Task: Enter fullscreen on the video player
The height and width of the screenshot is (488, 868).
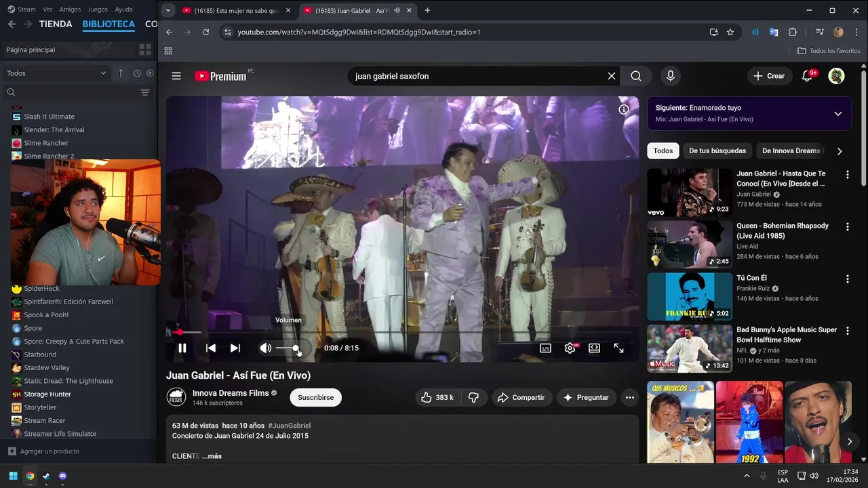Action: pos(618,348)
